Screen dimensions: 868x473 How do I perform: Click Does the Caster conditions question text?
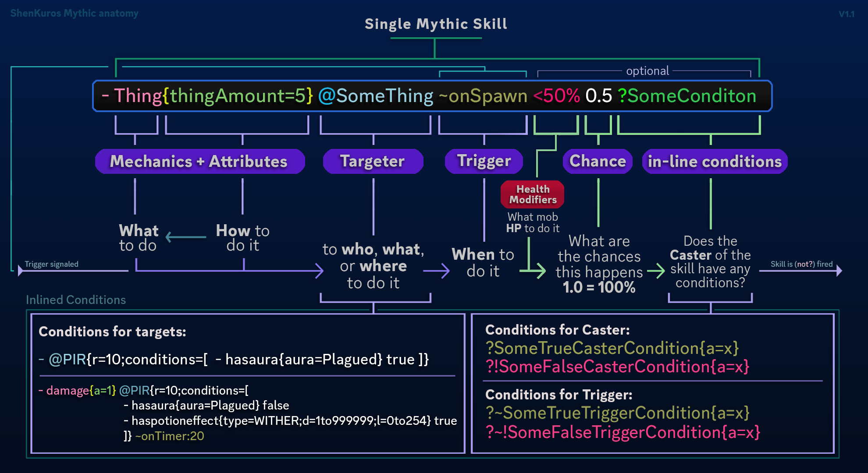tap(710, 262)
